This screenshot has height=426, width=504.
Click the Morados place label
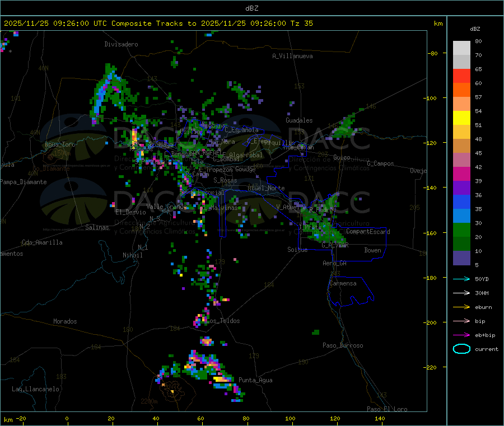point(65,321)
